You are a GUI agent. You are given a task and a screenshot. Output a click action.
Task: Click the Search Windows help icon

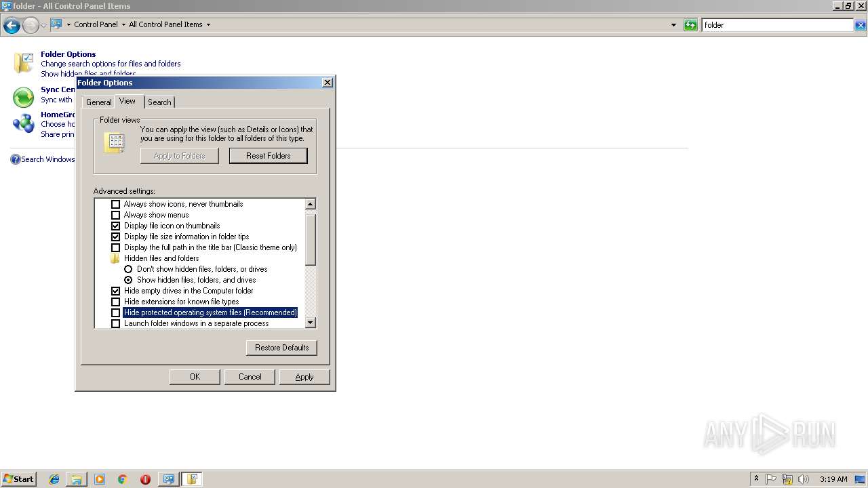click(x=16, y=159)
